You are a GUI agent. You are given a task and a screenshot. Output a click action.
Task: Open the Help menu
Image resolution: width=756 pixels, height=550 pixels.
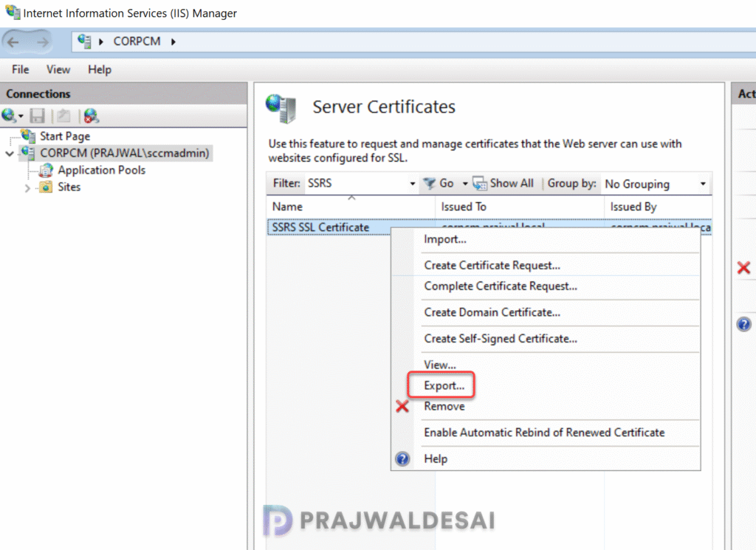tap(100, 69)
